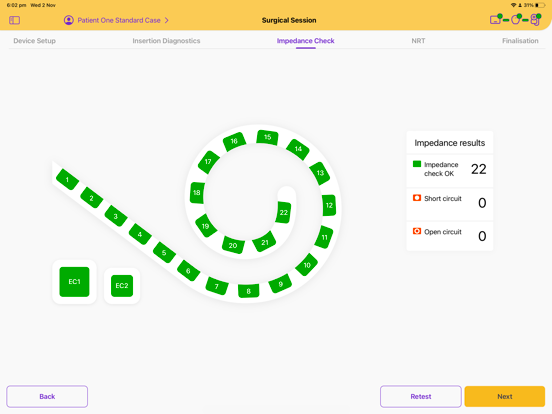Click the red Open circuit indicator icon

(417, 231)
